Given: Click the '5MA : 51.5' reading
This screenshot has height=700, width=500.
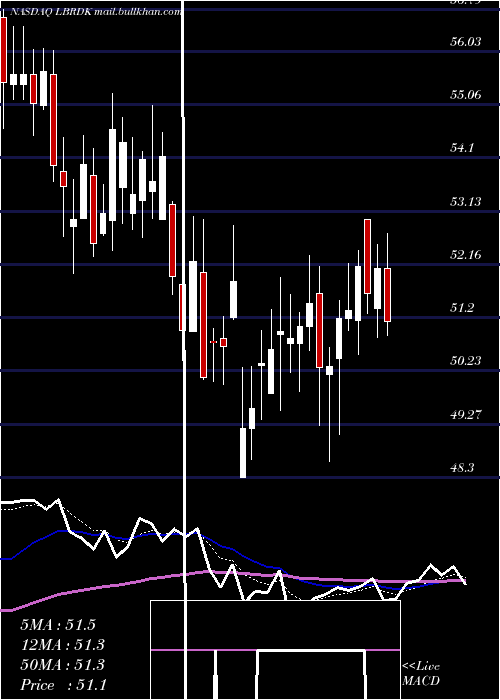Looking at the screenshot, I should point(58,625).
